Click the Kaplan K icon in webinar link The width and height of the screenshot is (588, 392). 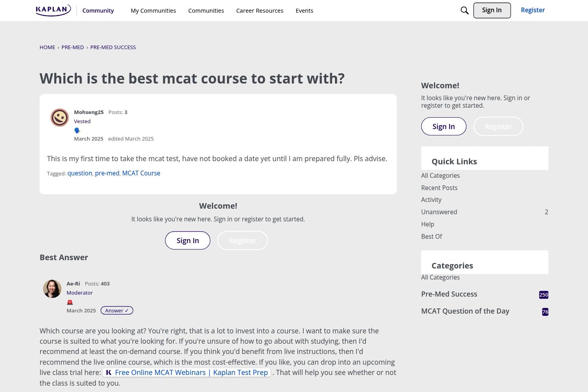(108, 373)
